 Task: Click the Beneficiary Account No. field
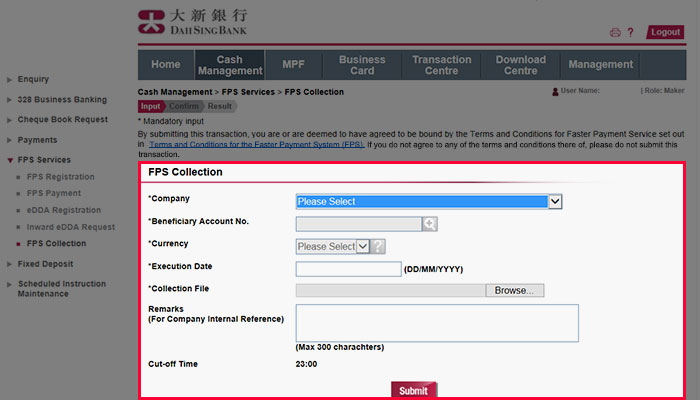click(358, 224)
